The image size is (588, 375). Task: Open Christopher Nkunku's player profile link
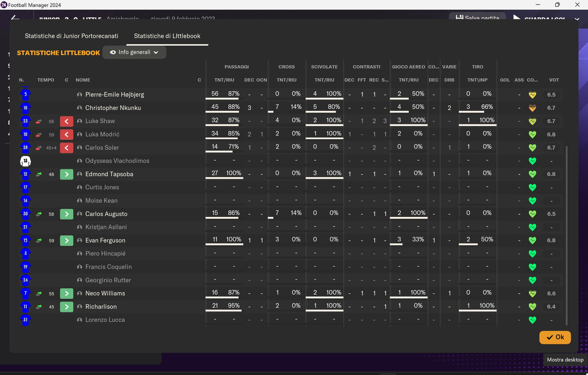tap(113, 108)
